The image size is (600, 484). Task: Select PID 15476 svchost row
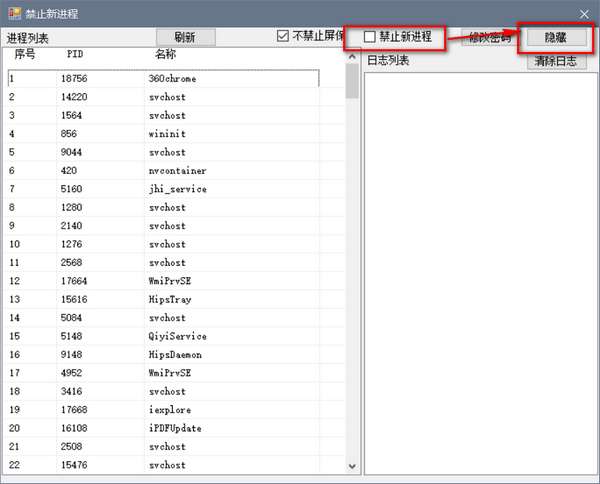point(163,464)
